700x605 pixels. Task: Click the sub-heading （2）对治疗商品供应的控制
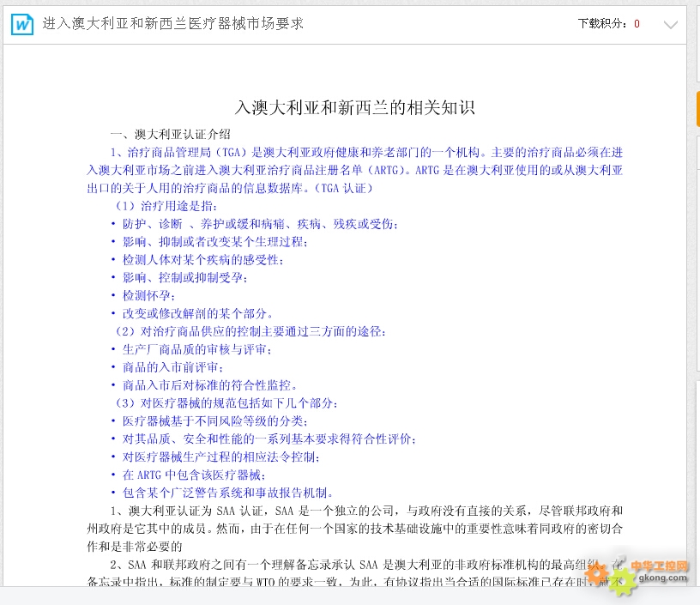click(250, 331)
